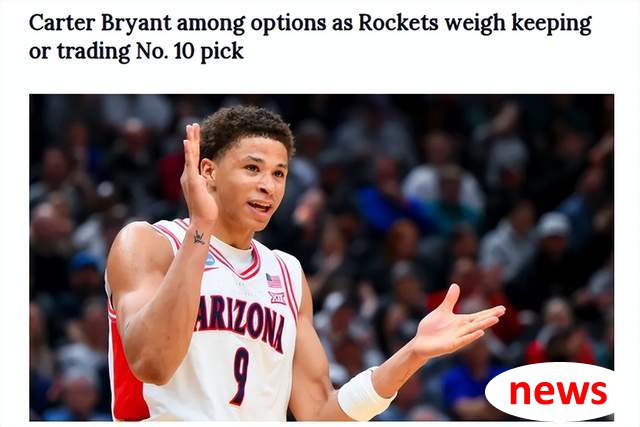Click the blue NCAA patch on jersey strap

pos(210,260)
